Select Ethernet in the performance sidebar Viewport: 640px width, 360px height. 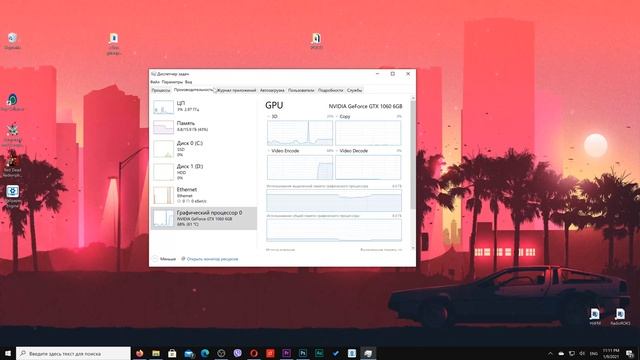204,195
